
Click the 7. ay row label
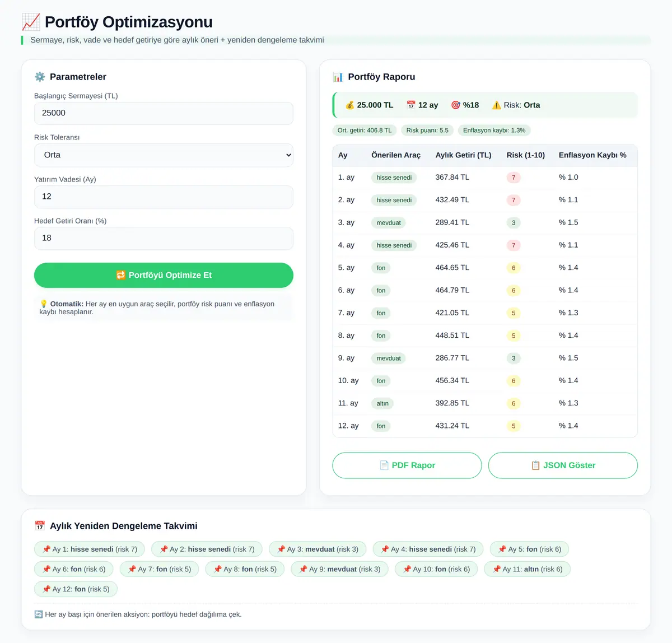(x=346, y=313)
